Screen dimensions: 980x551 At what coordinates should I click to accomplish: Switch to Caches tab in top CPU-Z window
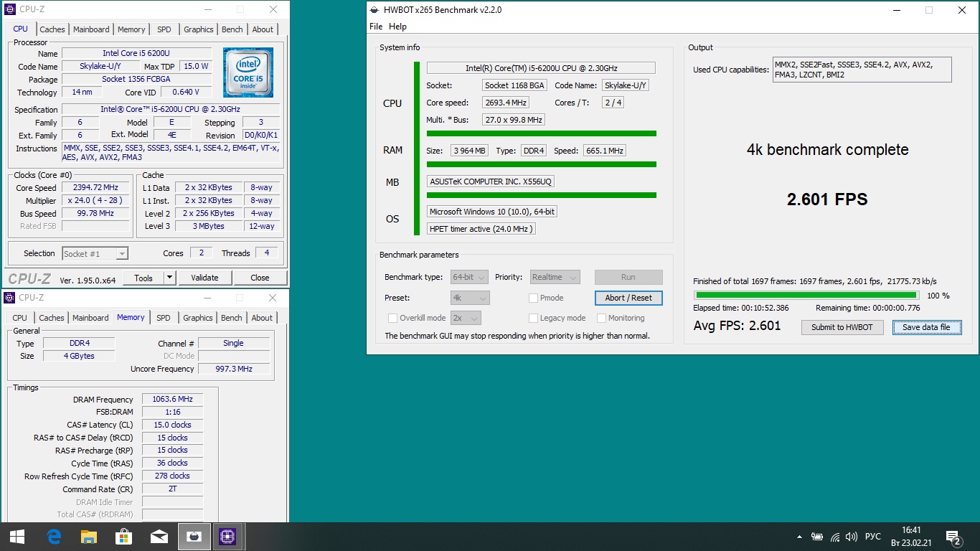pyautogui.click(x=52, y=29)
